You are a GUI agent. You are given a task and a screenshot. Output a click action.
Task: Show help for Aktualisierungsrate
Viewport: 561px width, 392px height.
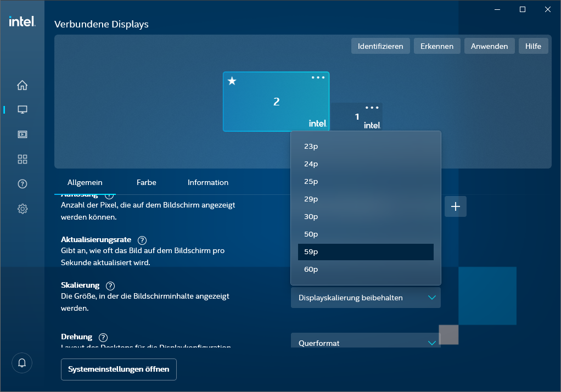[142, 240]
